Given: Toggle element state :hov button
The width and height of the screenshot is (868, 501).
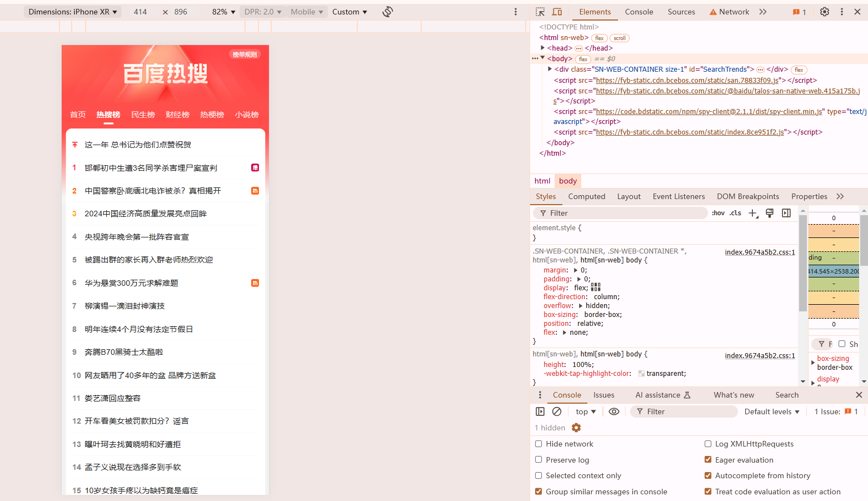Looking at the screenshot, I should [718, 213].
